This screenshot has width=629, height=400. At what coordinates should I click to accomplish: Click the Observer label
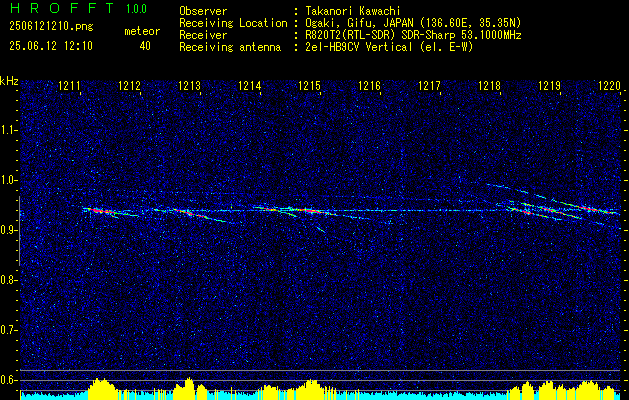(203, 11)
